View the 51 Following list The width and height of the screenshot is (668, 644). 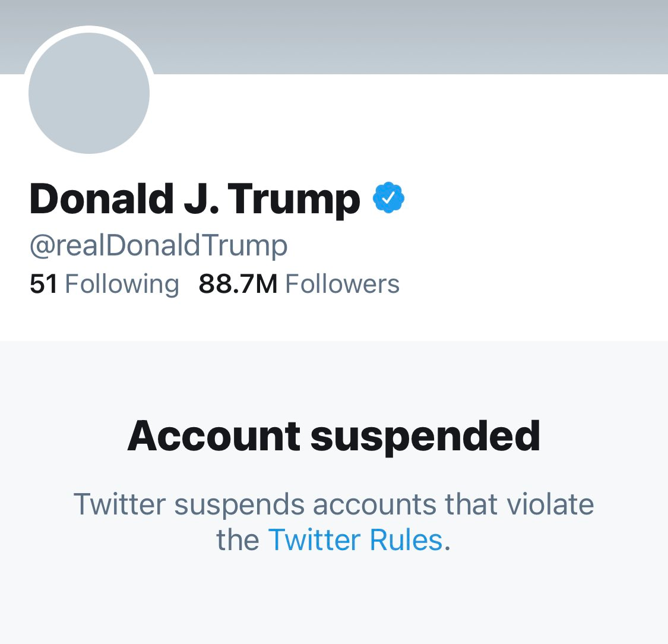click(104, 284)
